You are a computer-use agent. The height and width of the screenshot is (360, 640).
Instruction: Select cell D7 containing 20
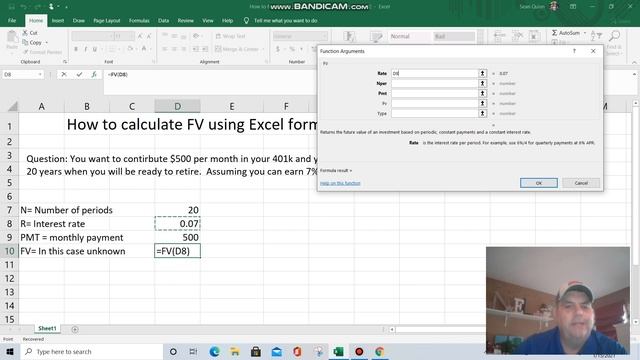click(x=178, y=210)
